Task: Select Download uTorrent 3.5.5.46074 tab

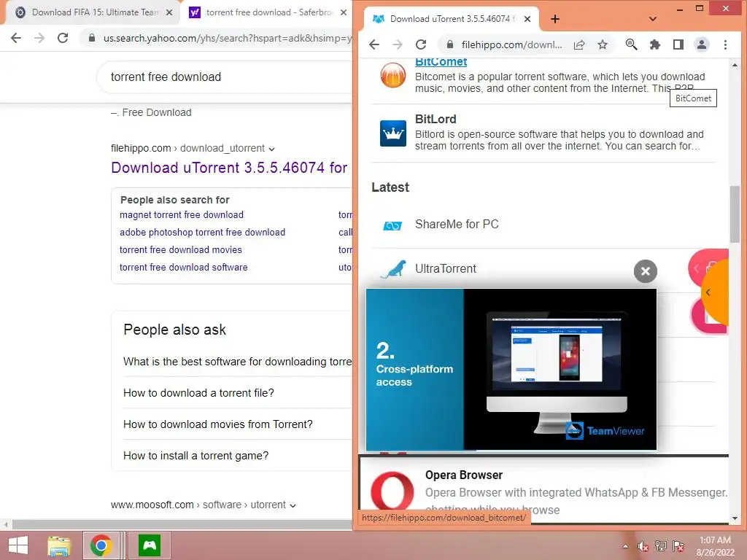Action: click(450, 19)
